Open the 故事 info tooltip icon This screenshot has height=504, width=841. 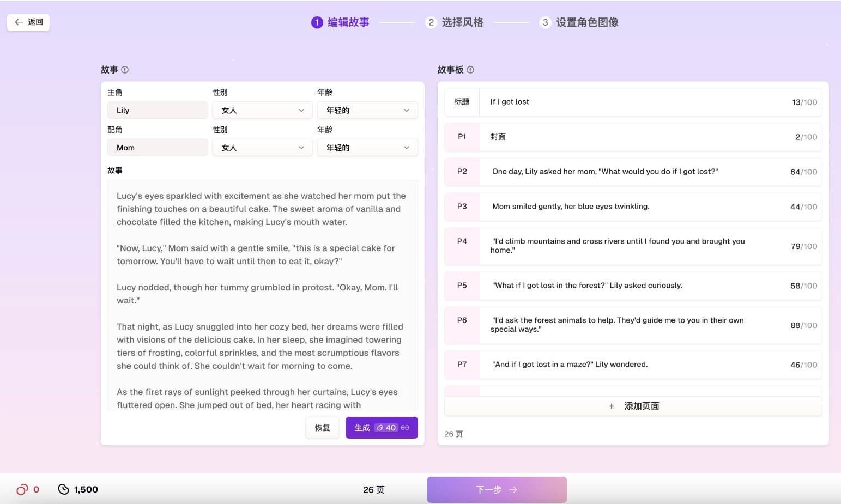coord(126,69)
